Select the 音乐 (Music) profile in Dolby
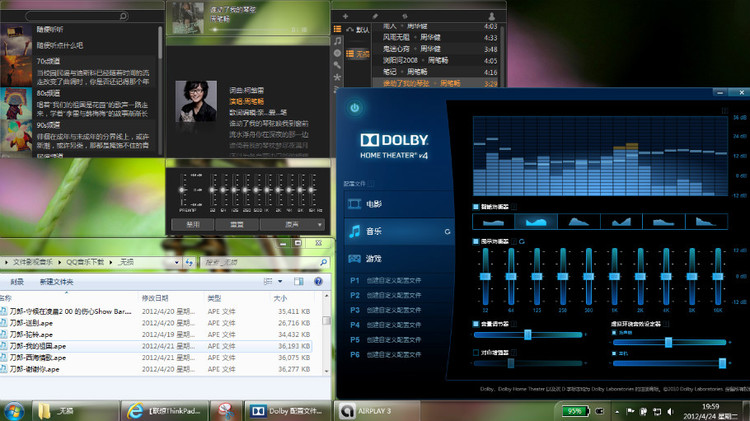This screenshot has width=750, height=421. coord(398,232)
